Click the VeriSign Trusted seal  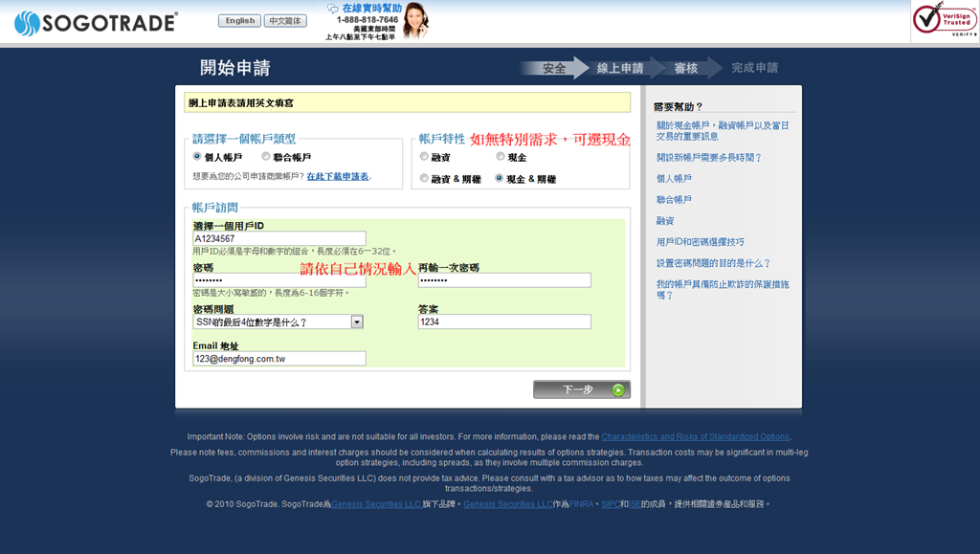tap(945, 19)
